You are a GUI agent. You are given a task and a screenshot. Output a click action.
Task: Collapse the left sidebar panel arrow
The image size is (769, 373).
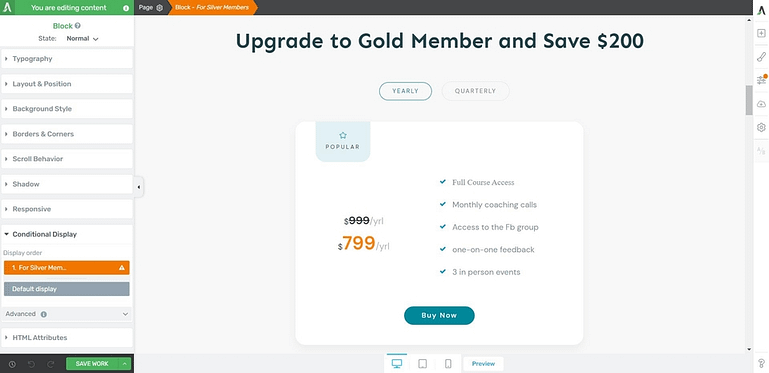pyautogui.click(x=139, y=187)
